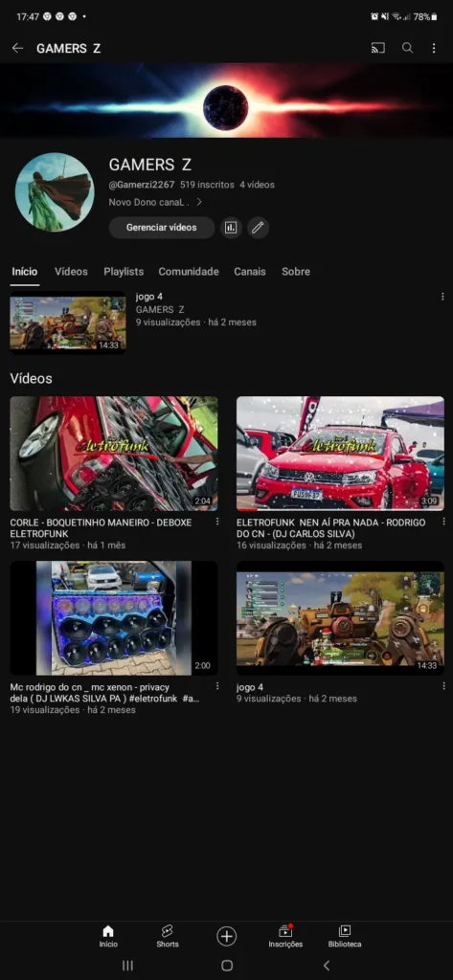
Task: Open channel search magnifier icon
Action: (407, 48)
